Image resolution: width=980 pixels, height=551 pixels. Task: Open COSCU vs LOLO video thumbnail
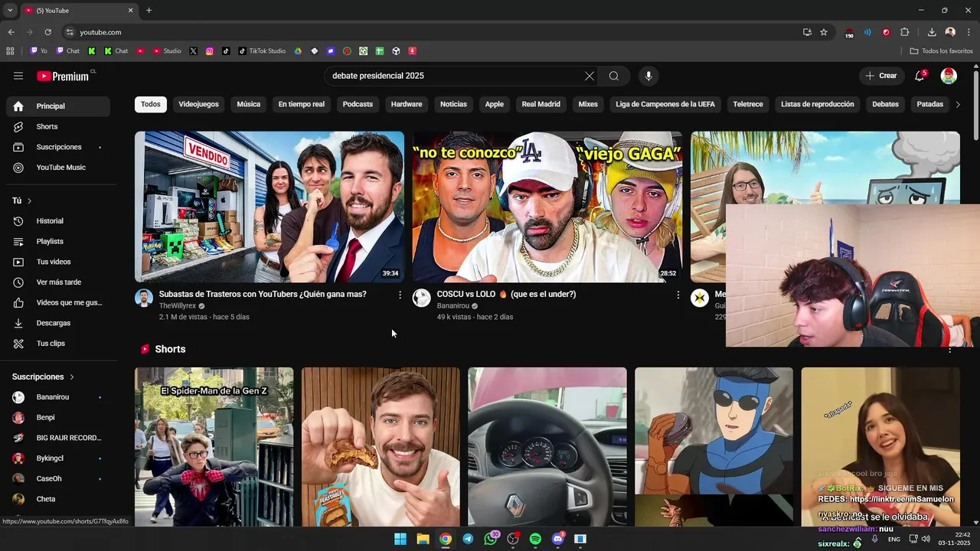(x=547, y=207)
